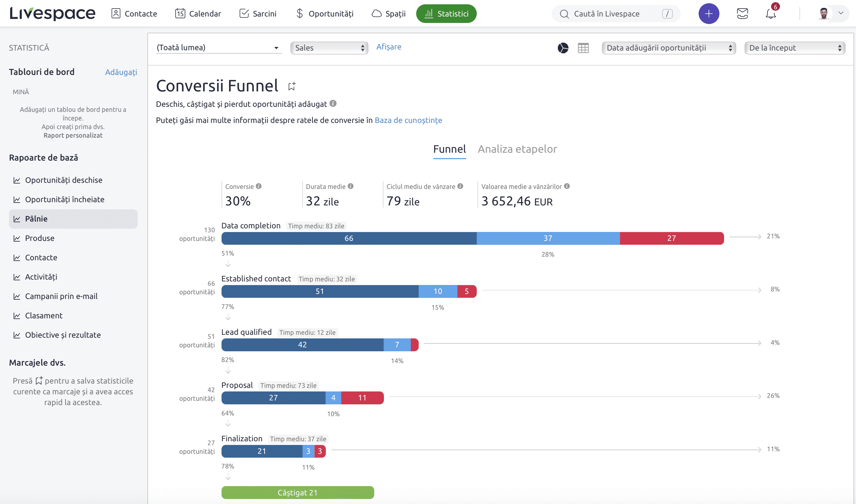Viewport: 856px width, 504px height.
Task: Click the info icon beside oportunități adăugat
Action: [x=333, y=104]
